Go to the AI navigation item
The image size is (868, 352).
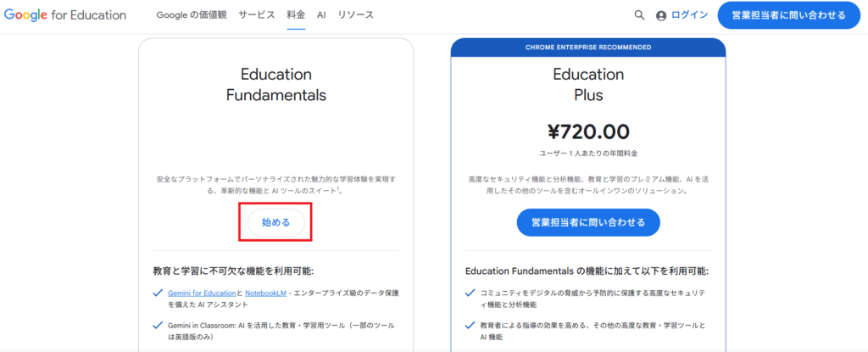pyautogui.click(x=321, y=15)
